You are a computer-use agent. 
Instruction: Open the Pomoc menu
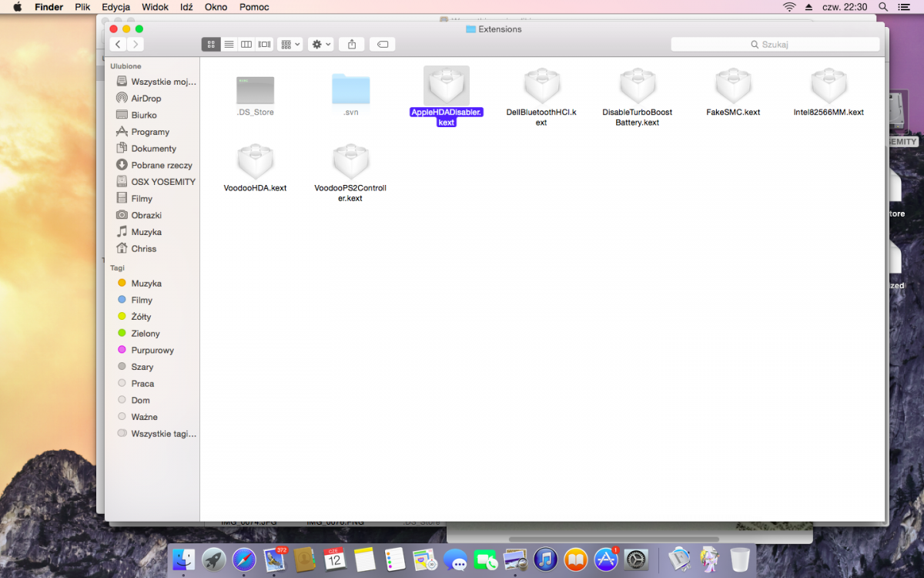point(254,7)
